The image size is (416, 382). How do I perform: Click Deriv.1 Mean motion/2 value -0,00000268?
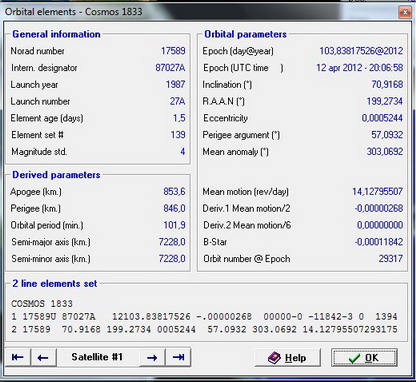[379, 208]
